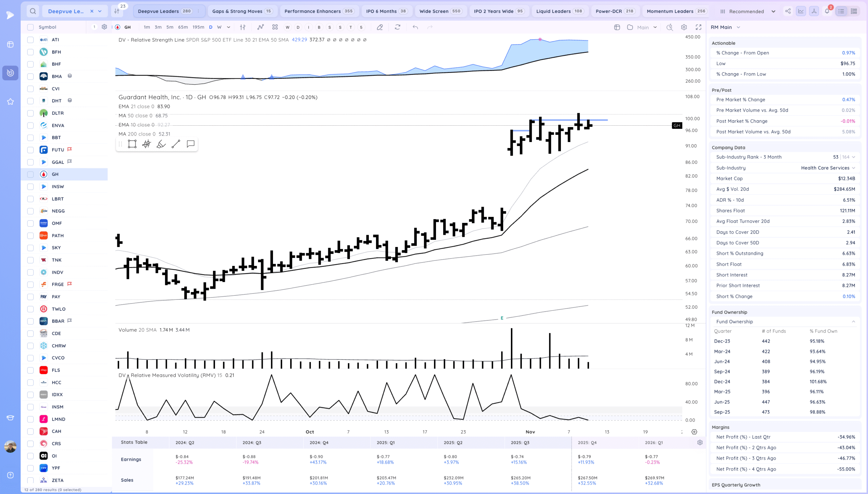Switch to weekly W timeframe

click(x=219, y=27)
